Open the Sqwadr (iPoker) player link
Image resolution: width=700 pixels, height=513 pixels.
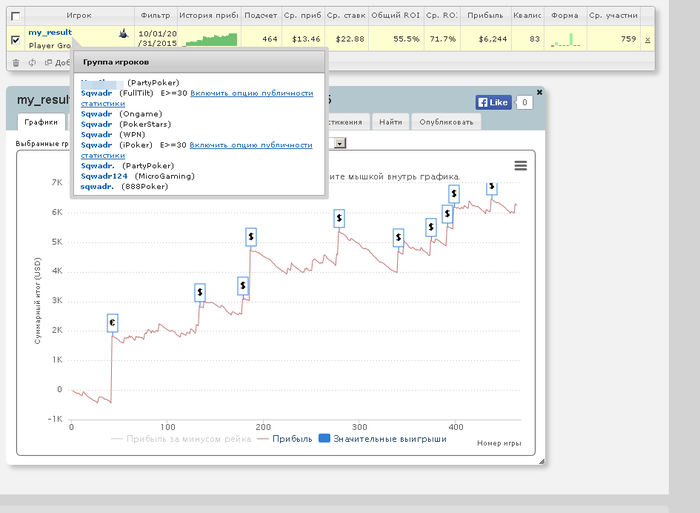tap(96, 145)
